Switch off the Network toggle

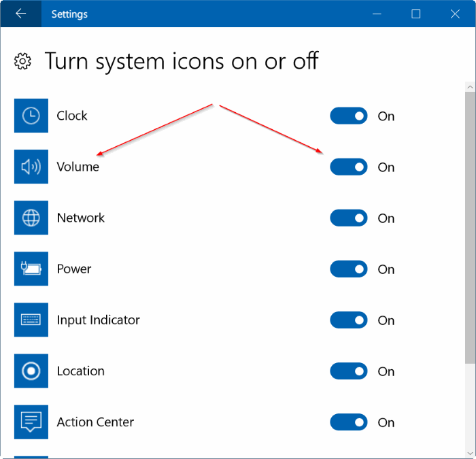click(x=348, y=218)
